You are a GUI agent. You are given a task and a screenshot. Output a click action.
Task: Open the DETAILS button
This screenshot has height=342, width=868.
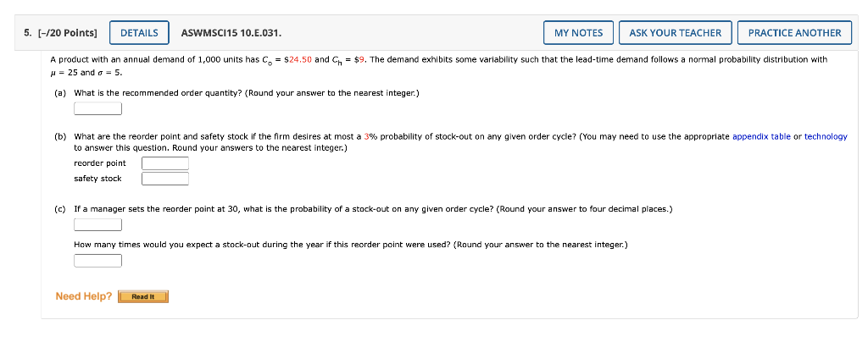tap(139, 33)
